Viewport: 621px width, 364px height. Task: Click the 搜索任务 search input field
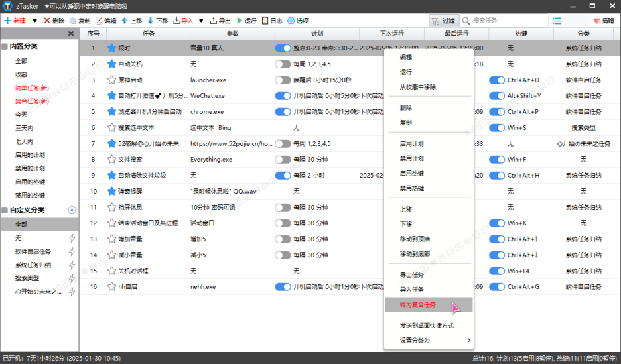508,21
